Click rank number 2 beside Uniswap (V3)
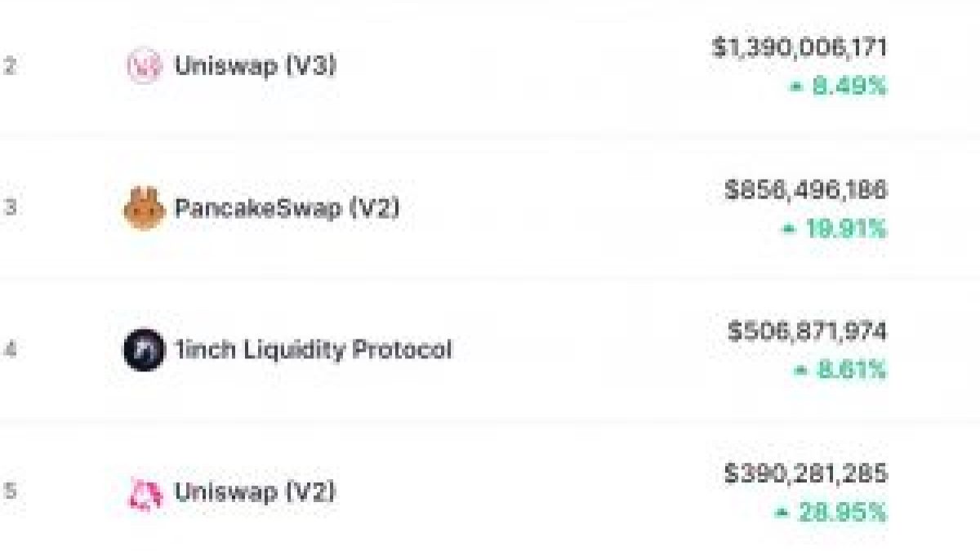The image size is (980, 551). [x=10, y=66]
